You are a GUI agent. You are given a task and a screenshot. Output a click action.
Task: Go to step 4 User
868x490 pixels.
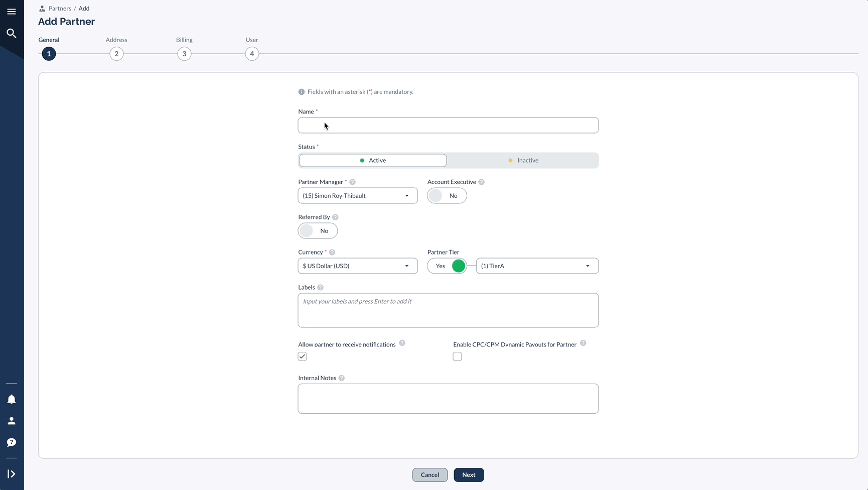(252, 54)
